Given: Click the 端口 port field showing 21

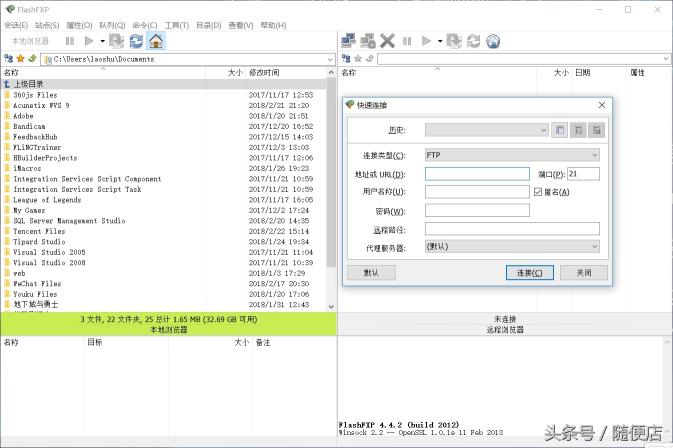Looking at the screenshot, I should coord(583,174).
